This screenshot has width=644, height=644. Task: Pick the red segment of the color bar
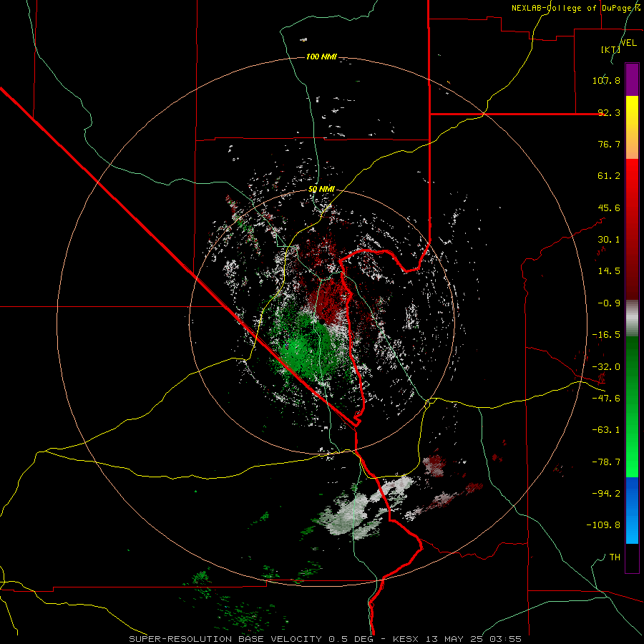[632, 229]
